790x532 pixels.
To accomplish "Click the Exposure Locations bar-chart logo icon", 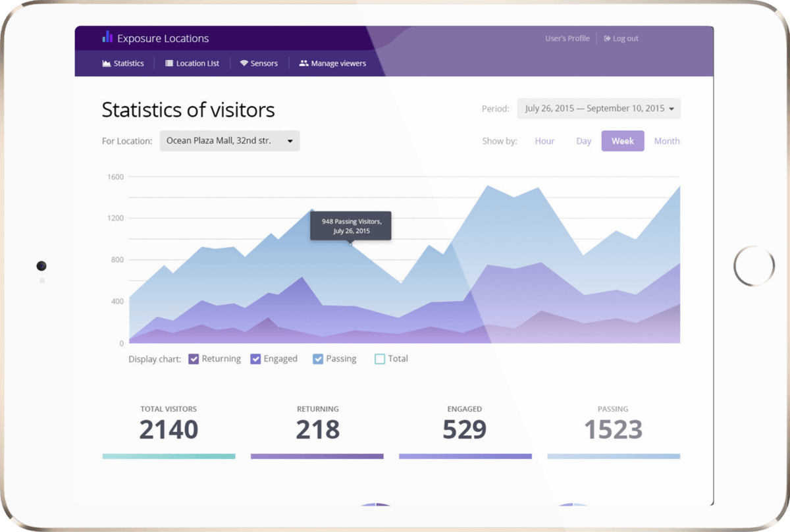I will click(x=107, y=38).
